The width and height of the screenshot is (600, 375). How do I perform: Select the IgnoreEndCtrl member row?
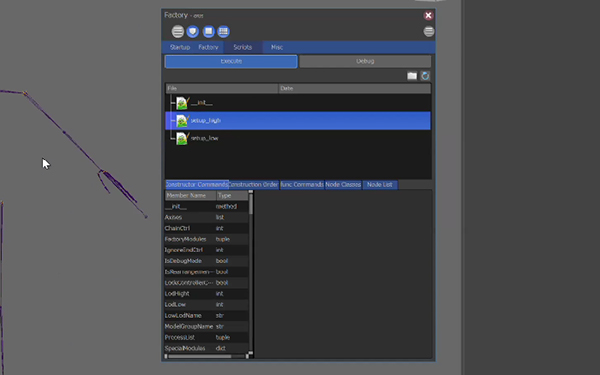coord(206,250)
